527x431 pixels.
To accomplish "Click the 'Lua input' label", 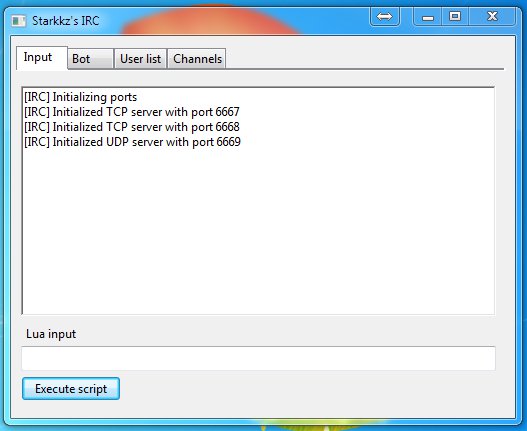I will coord(51,334).
